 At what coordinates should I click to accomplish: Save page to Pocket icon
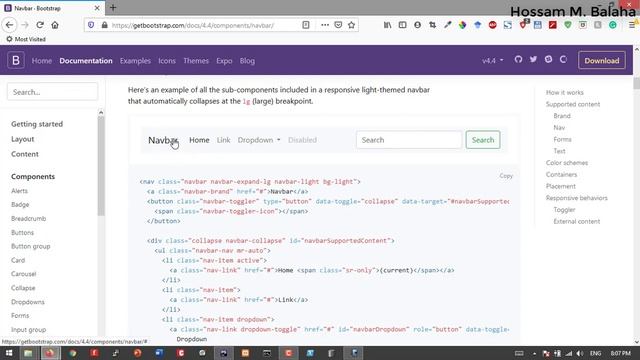click(338, 25)
